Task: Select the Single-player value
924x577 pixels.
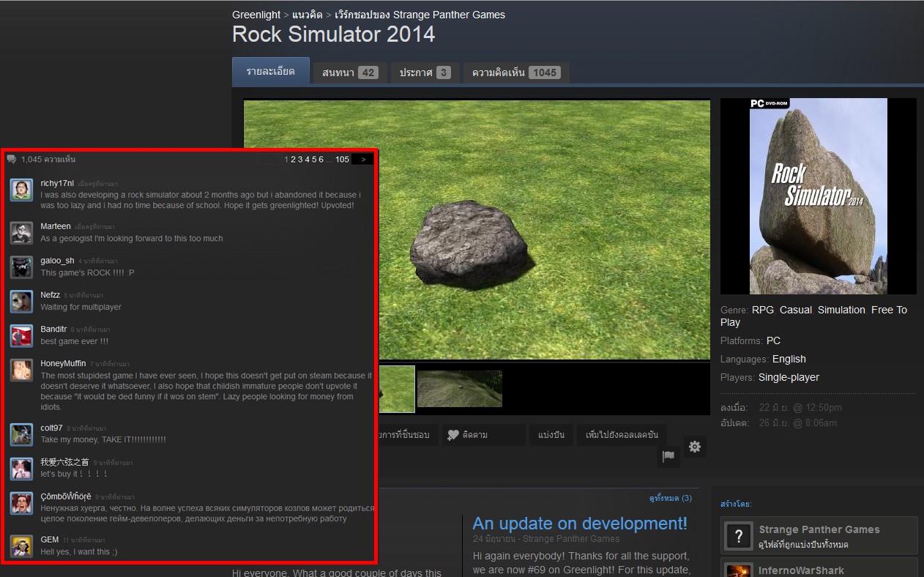Action: tap(789, 377)
